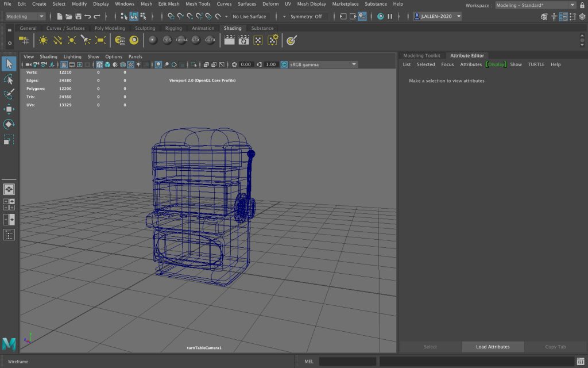This screenshot has height=368, width=588.
Task: Activate the Paint Selection tool
Action: tap(9, 94)
